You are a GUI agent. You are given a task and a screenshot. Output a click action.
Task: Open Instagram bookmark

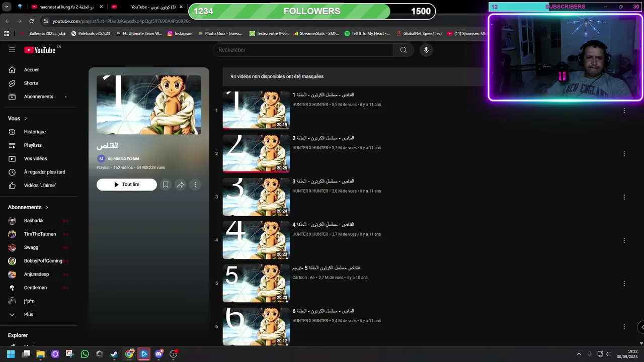click(x=180, y=34)
